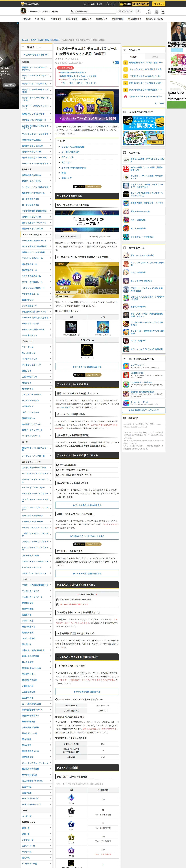Click the CP-UR reward icon
This screenshot has width=186, height=868.
click(x=71, y=850)
